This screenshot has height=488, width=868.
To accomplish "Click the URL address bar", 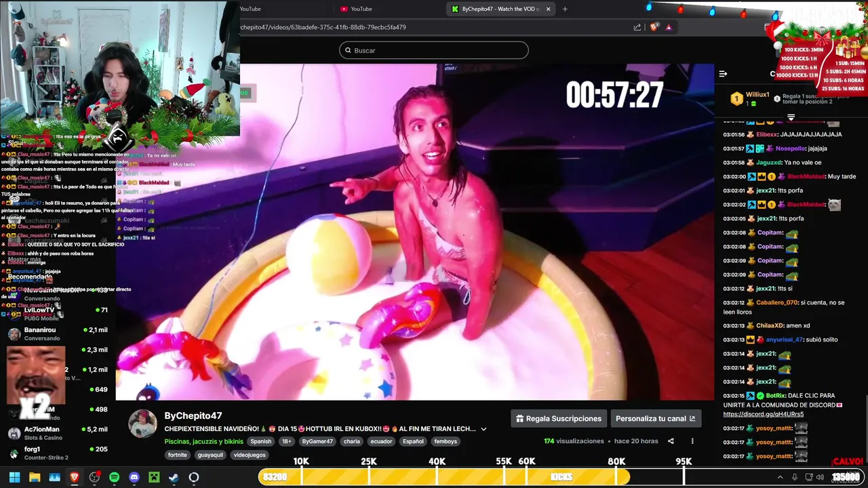I will coord(434,27).
